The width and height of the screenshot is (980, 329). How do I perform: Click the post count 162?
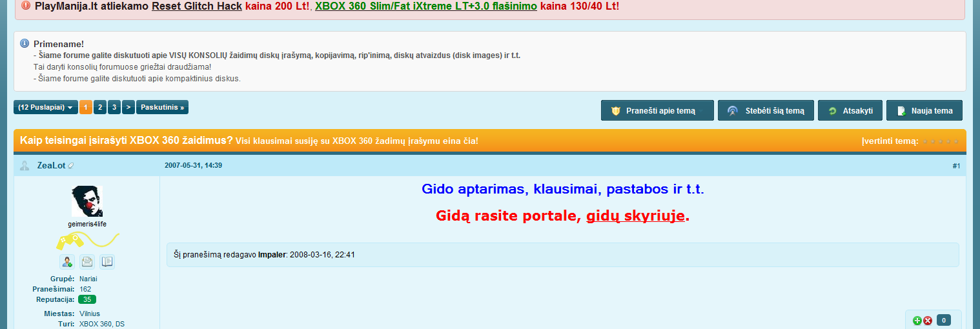pyautogui.click(x=85, y=289)
